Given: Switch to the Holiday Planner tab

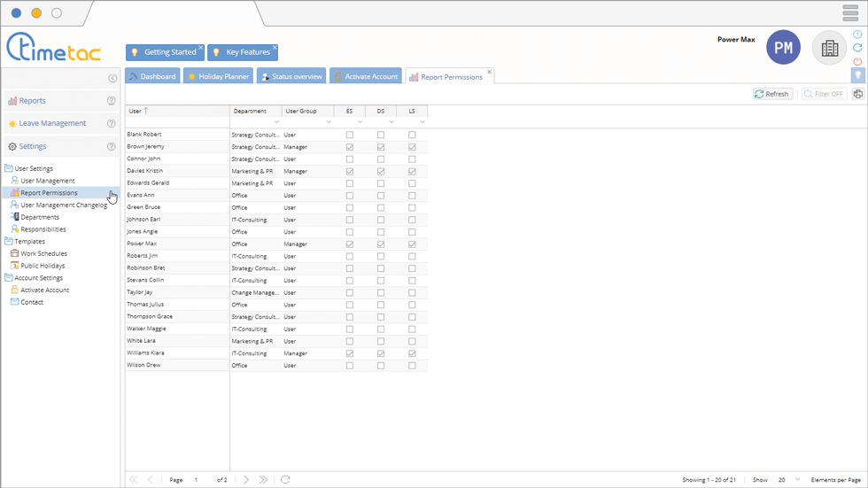Looking at the screenshot, I should click(x=218, y=76).
